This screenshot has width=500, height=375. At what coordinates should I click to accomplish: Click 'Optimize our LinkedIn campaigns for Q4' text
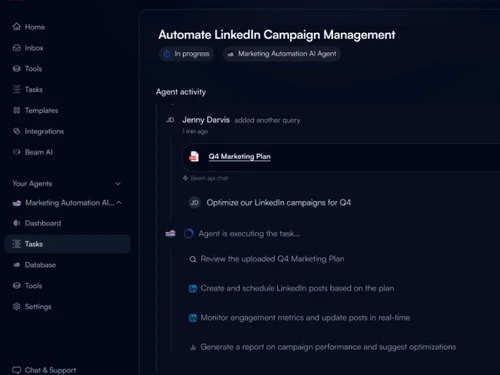point(279,203)
